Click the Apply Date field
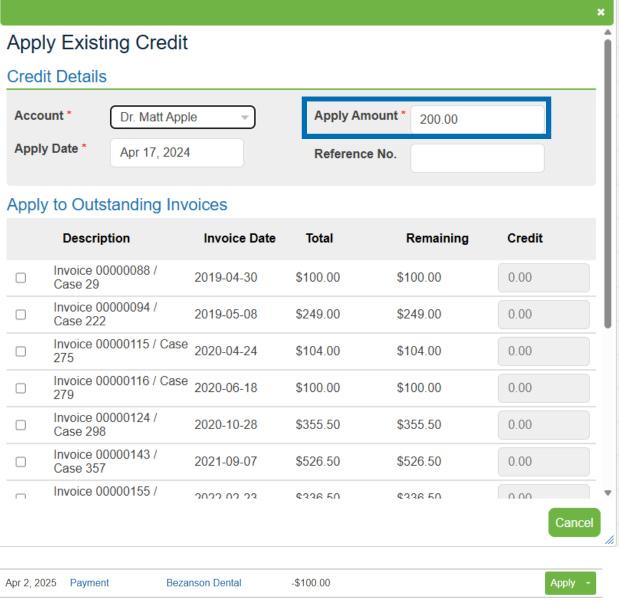This screenshot has height=605, width=620. point(176,153)
